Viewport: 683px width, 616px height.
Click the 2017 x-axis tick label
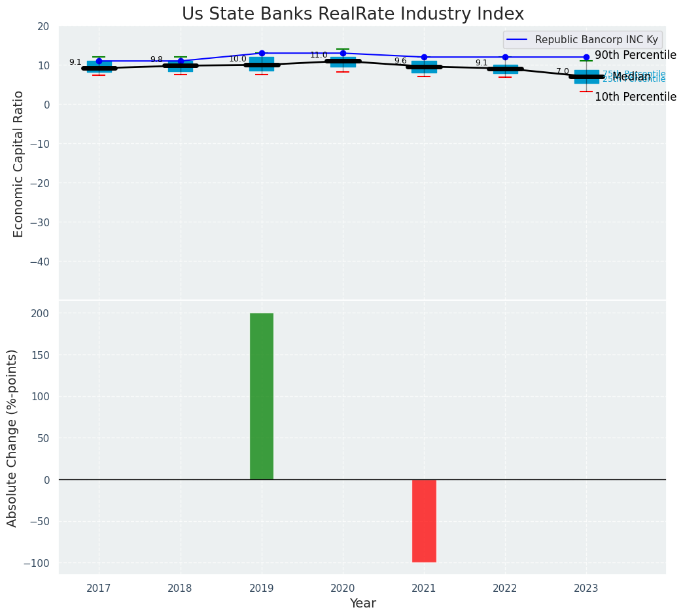99,589
